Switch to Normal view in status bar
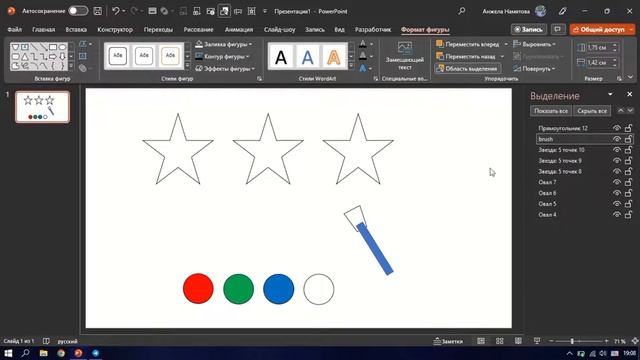Image resolution: width=640 pixels, height=360 pixels. coord(481,341)
